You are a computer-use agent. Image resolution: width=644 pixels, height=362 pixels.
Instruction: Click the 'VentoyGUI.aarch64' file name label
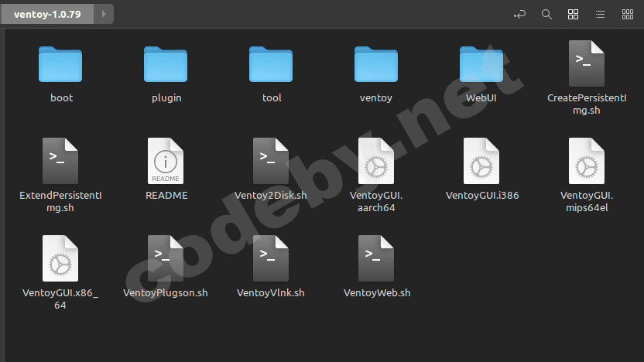[x=376, y=202]
